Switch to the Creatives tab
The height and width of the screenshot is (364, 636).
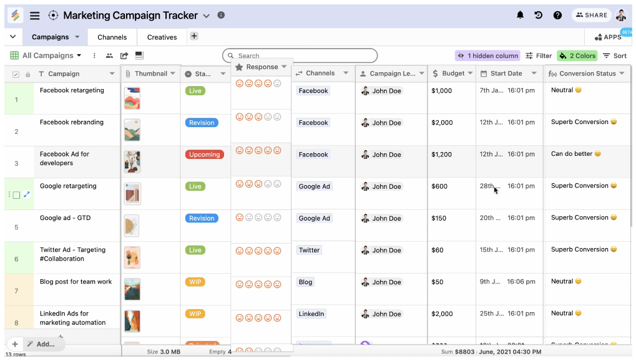[x=162, y=37]
